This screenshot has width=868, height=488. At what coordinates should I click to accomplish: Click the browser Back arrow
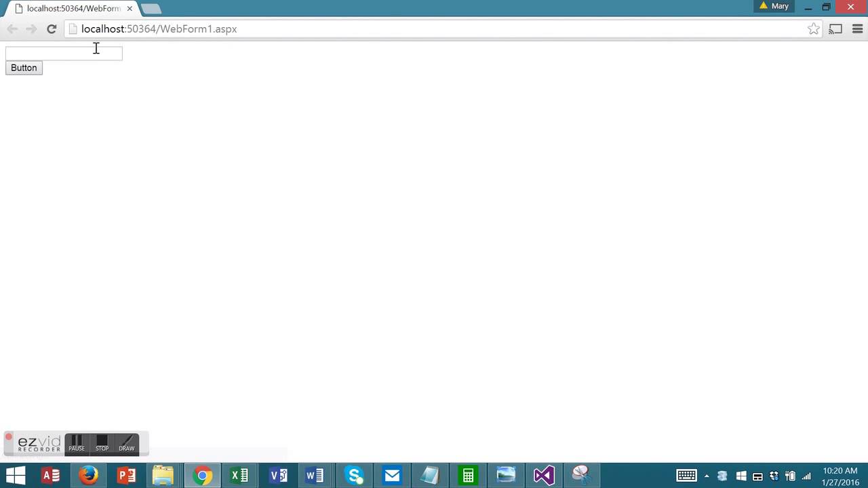click(x=12, y=29)
